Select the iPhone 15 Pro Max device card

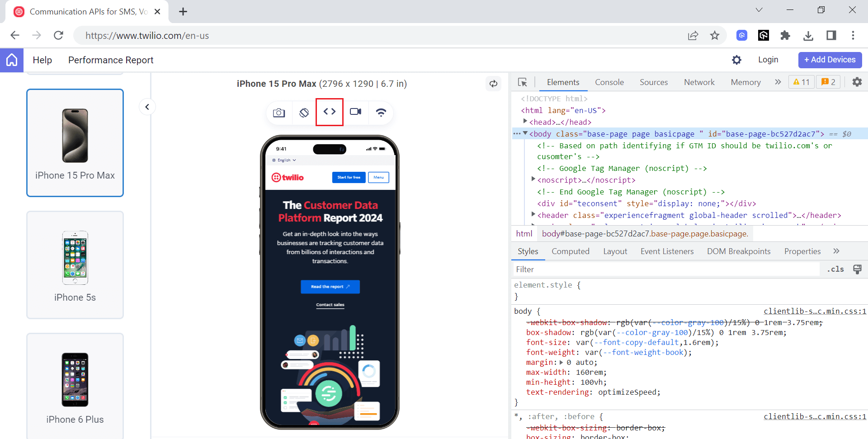(x=75, y=143)
